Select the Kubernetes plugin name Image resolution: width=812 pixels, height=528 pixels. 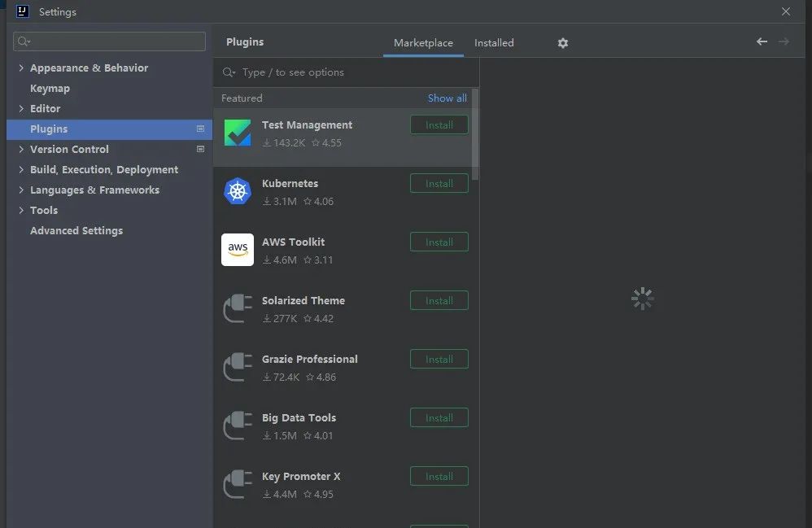[290, 183]
